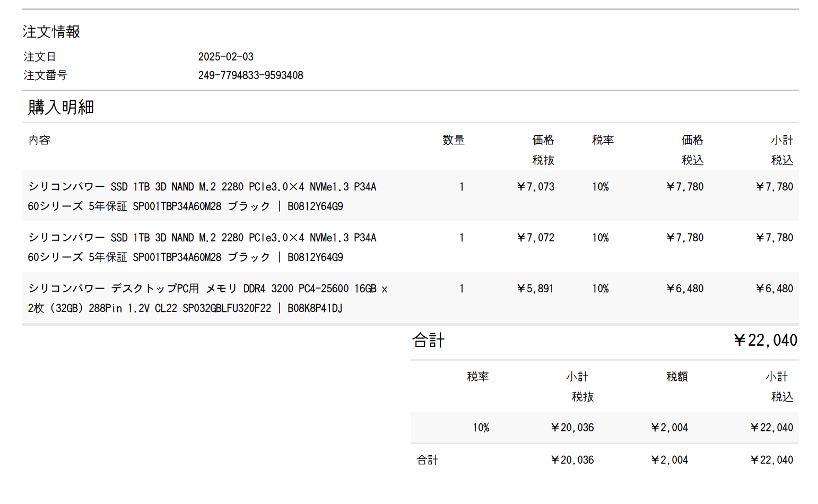Viewport: 818px width, 504px height.
Task: Click the 数量 column header
Action: [454, 140]
